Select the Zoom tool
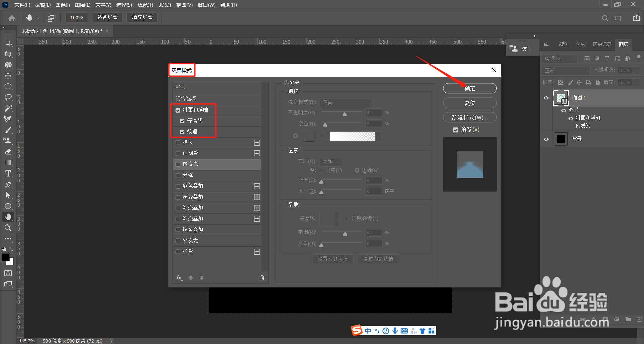Viewport: 644px width, 344px height. point(8,228)
